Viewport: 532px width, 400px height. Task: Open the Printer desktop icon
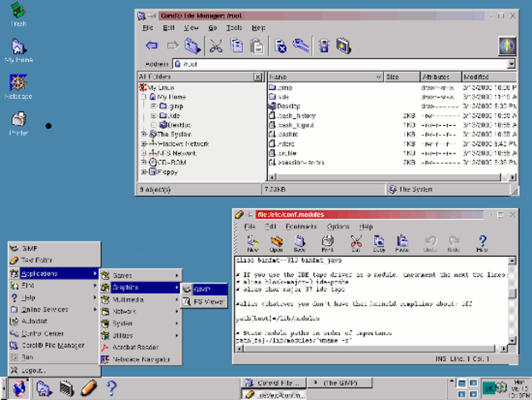(x=18, y=123)
